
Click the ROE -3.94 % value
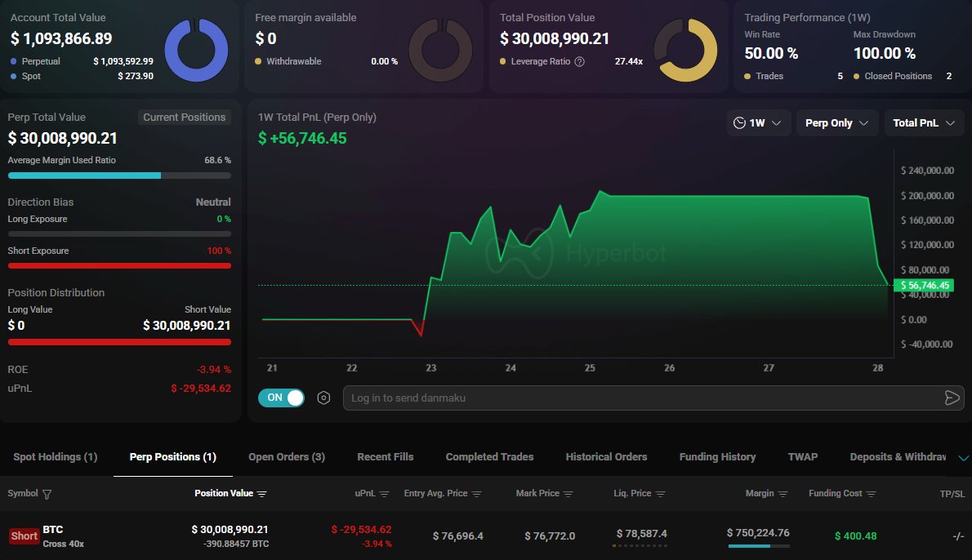pos(214,369)
